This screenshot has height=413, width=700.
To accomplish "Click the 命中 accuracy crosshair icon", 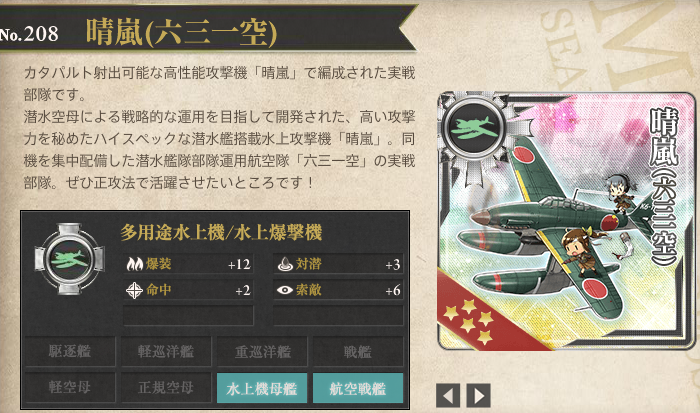I will 134,290.
